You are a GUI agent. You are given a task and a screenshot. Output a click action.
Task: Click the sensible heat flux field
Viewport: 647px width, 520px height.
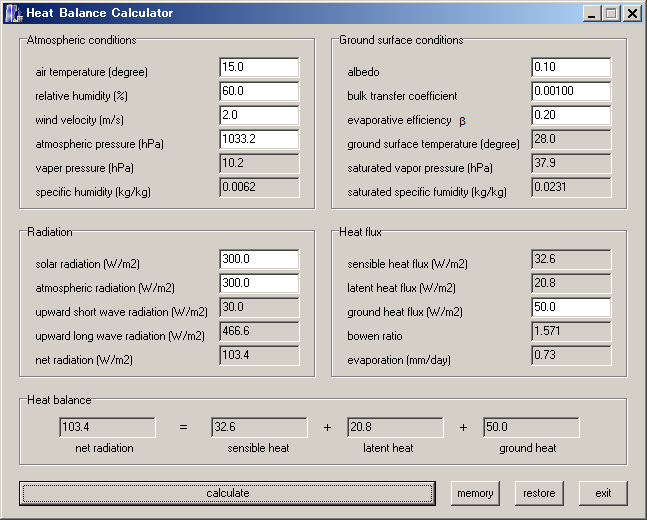click(x=571, y=259)
